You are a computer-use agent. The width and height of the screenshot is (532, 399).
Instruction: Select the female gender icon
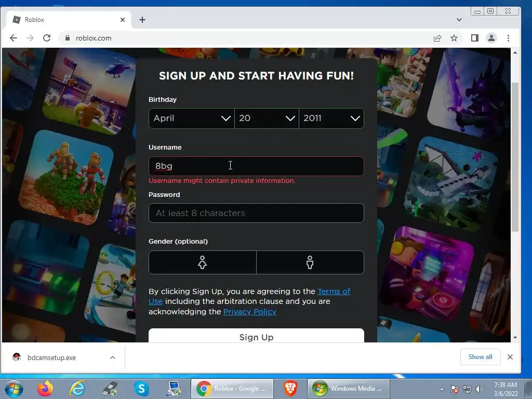(203, 262)
